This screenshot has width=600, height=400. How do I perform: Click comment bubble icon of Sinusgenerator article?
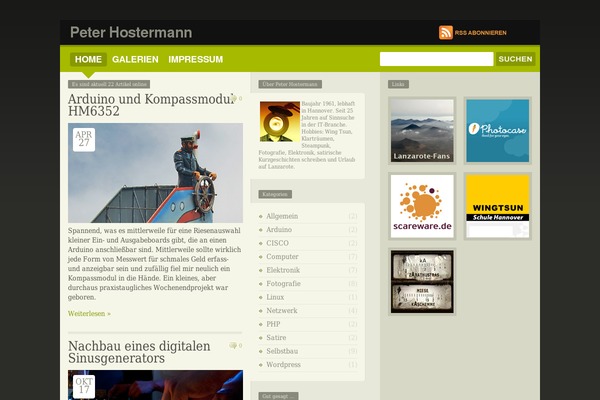coord(233,345)
